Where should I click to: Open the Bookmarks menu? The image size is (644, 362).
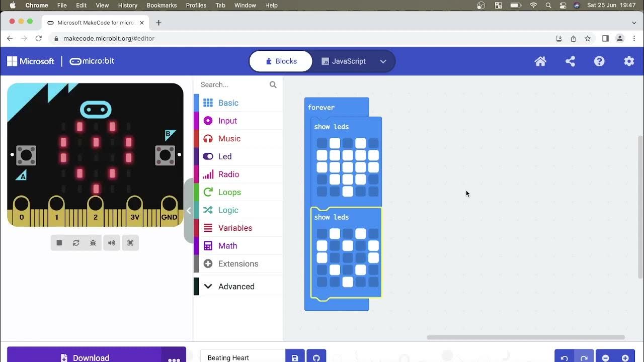pos(162,5)
